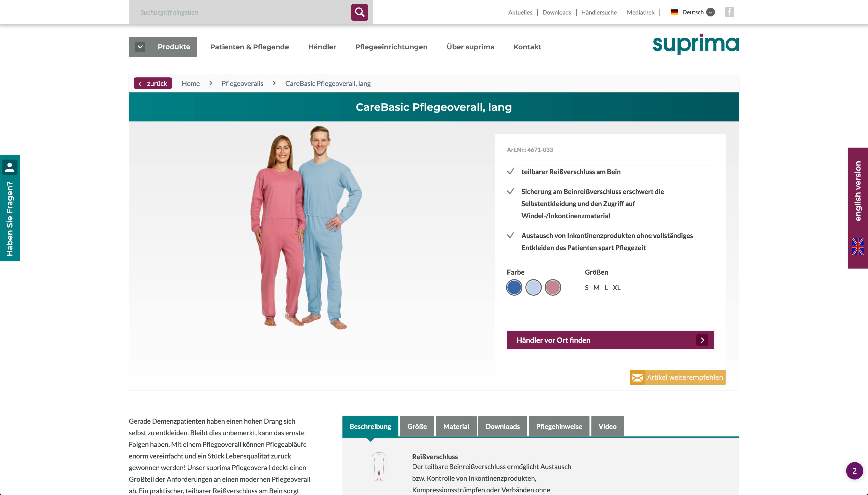This screenshot has height=495, width=868.
Task: Open the Video tab
Action: [x=607, y=426]
